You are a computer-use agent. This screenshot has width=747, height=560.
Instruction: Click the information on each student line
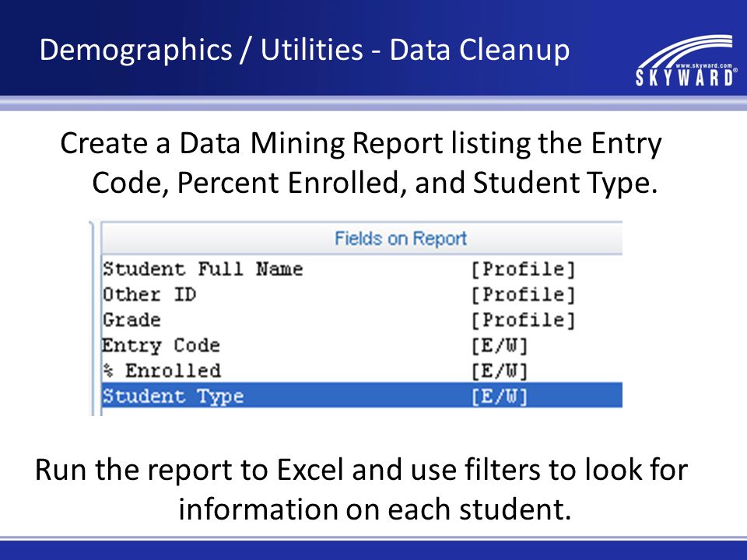(x=375, y=509)
